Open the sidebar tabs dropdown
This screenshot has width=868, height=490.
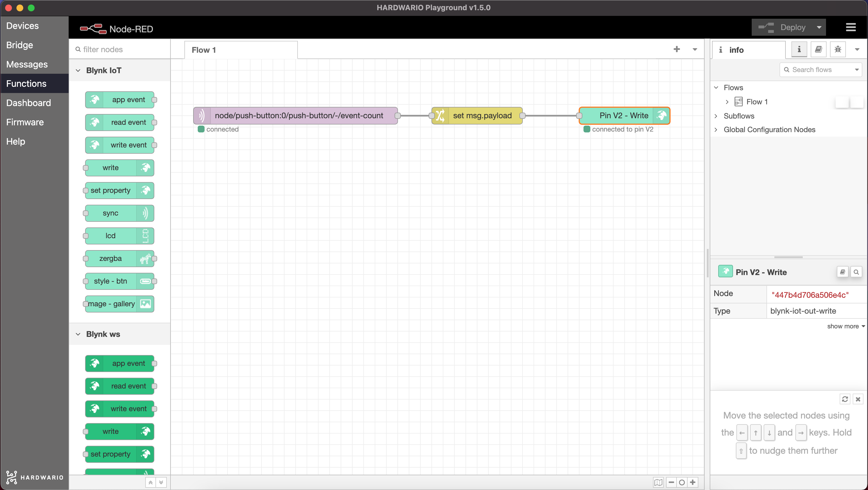(x=857, y=50)
